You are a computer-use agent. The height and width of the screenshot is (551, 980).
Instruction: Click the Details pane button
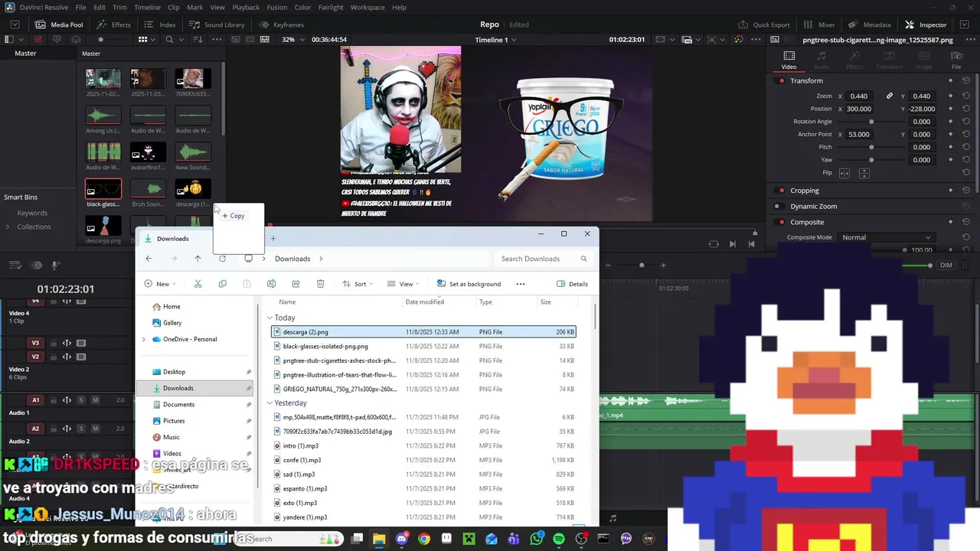572,284
